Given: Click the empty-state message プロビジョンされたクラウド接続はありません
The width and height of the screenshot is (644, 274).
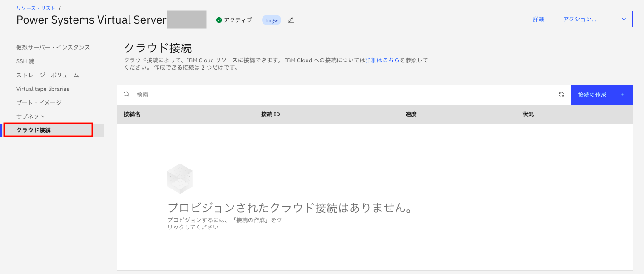Looking at the screenshot, I should tap(291, 208).
